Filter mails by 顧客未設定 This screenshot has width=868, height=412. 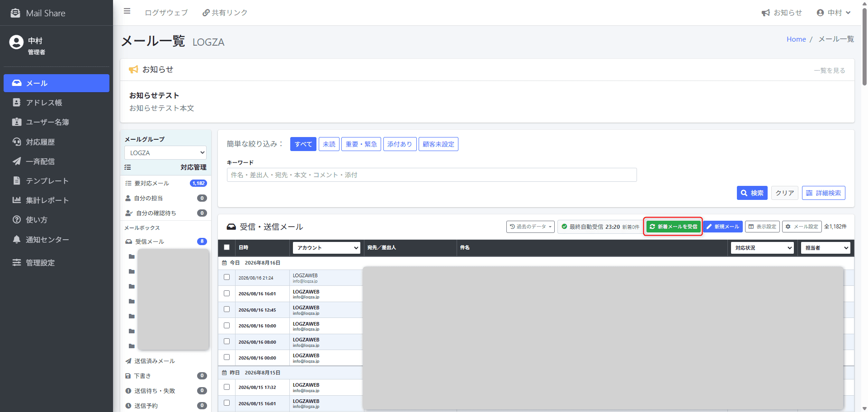439,144
